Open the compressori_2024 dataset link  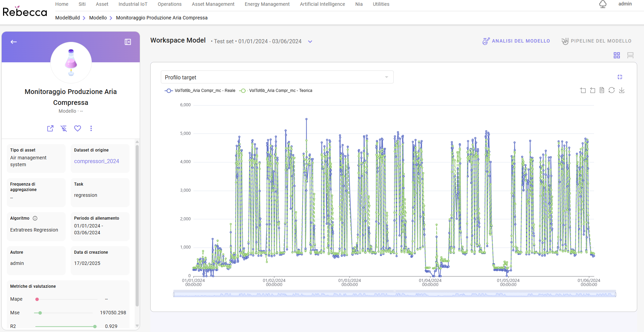97,161
